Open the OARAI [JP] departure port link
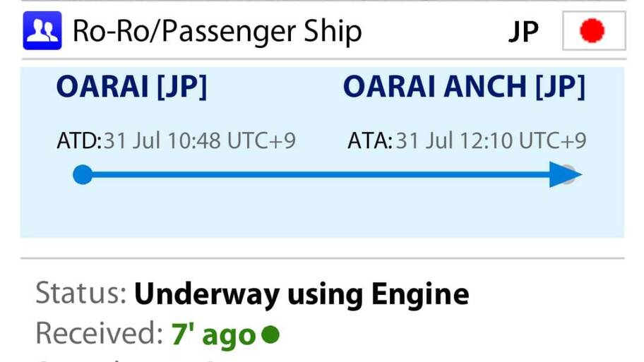The image size is (644, 362). (x=132, y=87)
